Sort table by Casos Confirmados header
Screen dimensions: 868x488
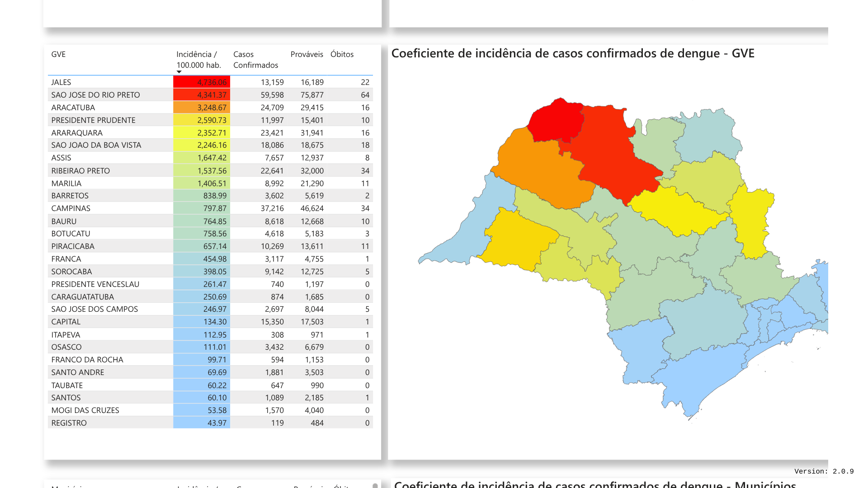point(255,60)
